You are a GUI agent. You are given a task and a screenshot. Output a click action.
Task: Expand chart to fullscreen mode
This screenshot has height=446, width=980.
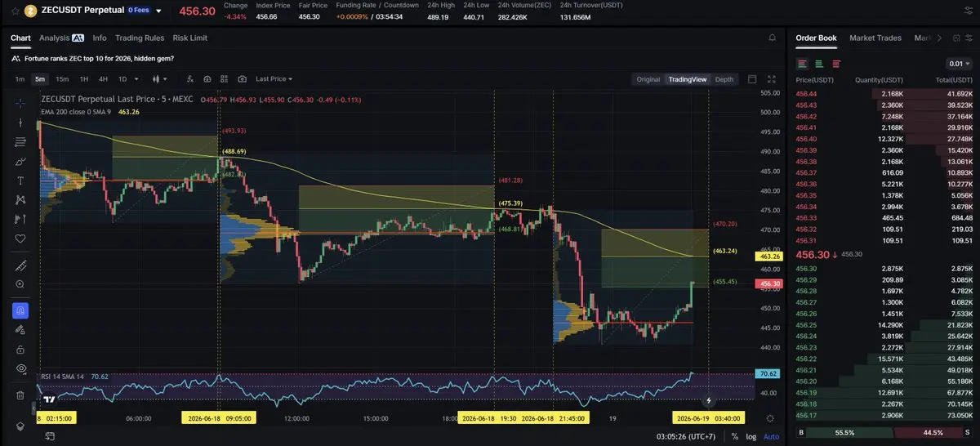pos(772,79)
